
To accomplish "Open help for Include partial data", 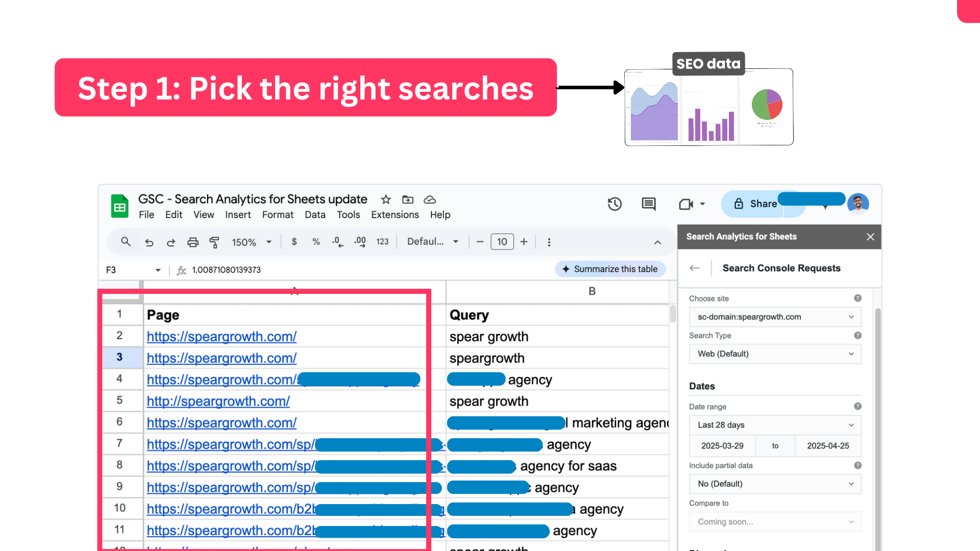I will coord(857,465).
